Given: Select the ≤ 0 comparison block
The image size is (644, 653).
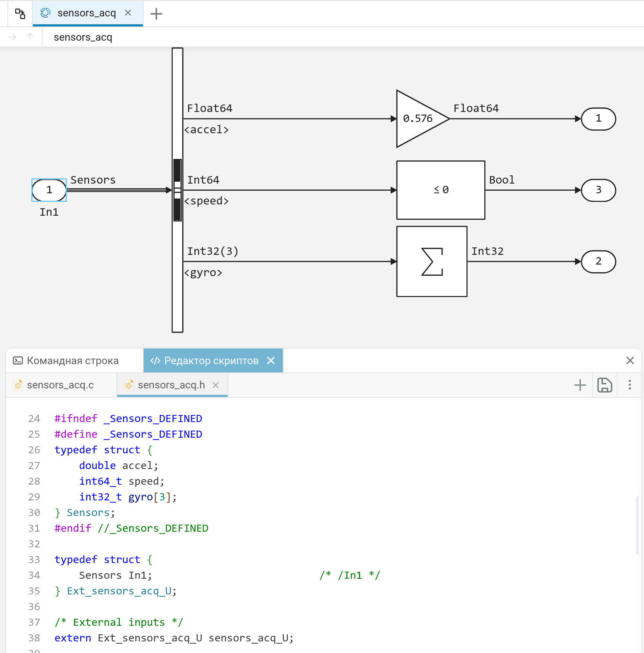Looking at the screenshot, I should point(441,190).
